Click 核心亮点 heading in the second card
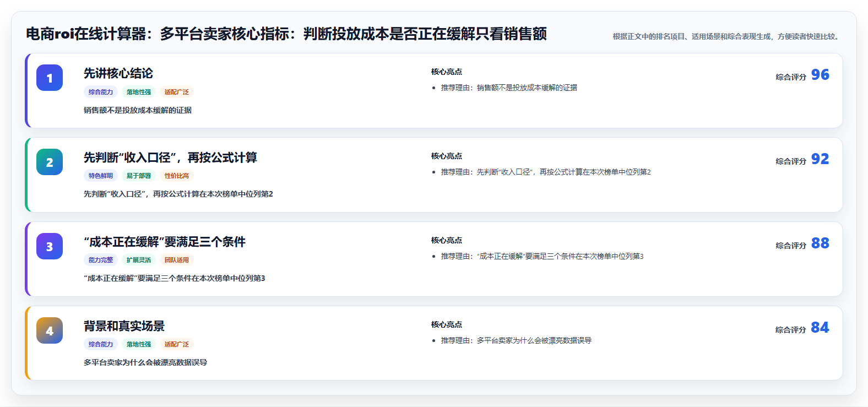Screen dimensions: 868x407 point(447,156)
